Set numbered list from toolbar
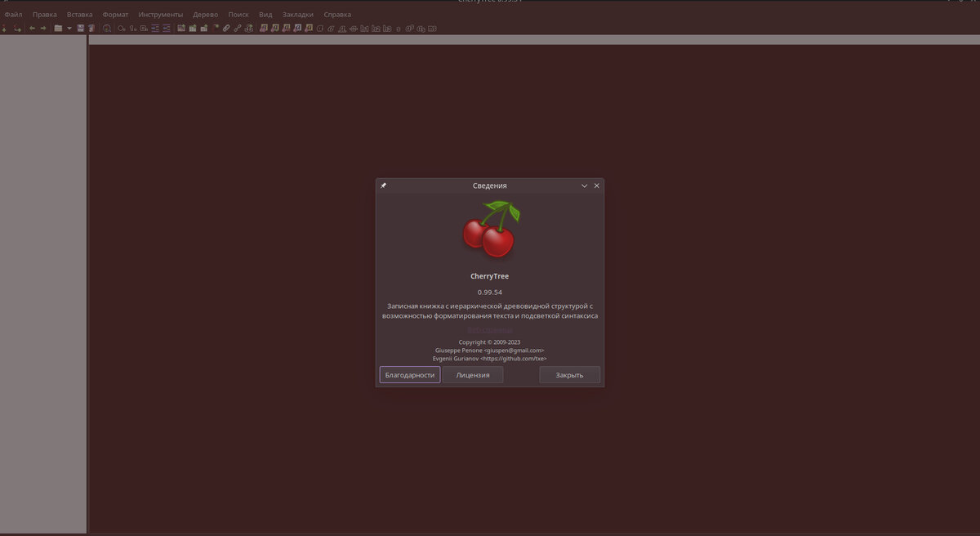This screenshot has width=980, height=536. pos(132,29)
